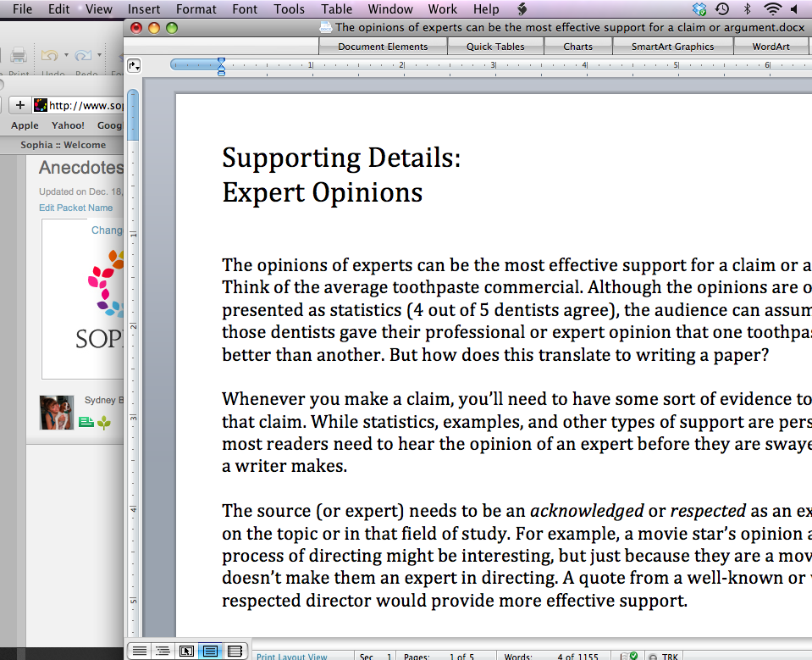Open the SmartArt Graphics tab
Image resolution: width=812 pixels, height=660 pixels.
pos(672,47)
